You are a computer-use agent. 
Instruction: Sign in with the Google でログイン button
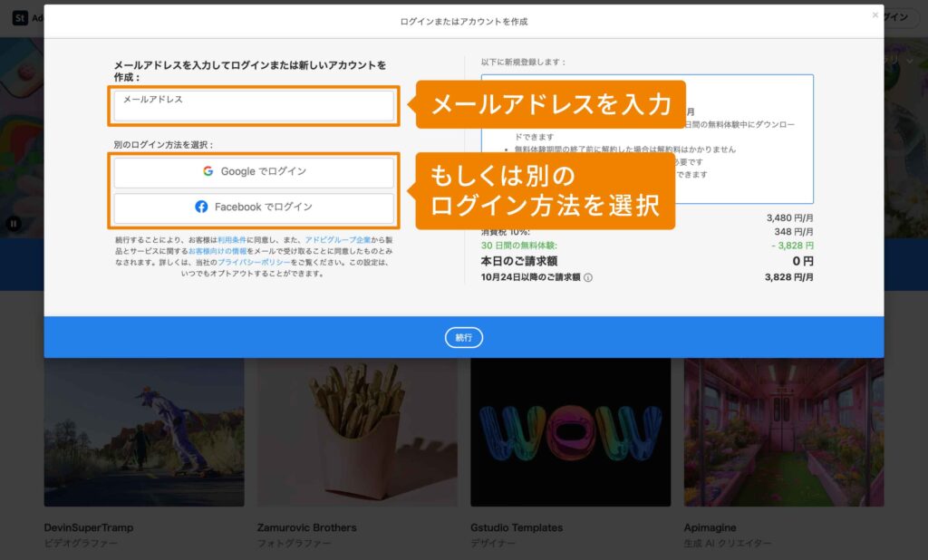[x=254, y=171]
